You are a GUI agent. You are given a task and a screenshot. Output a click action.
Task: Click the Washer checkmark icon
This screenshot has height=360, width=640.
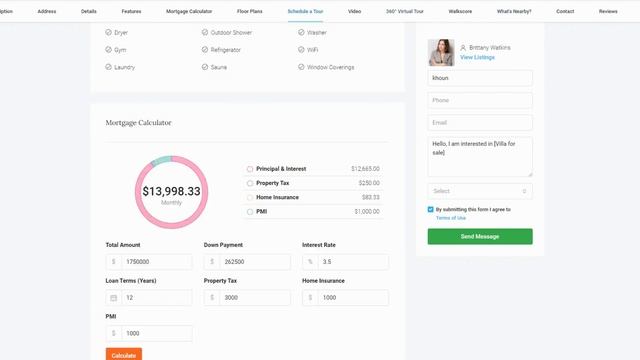click(x=301, y=32)
